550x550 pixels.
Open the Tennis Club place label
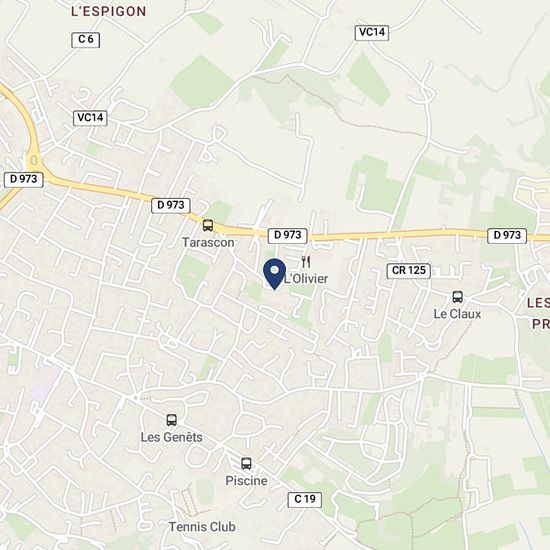point(202,526)
